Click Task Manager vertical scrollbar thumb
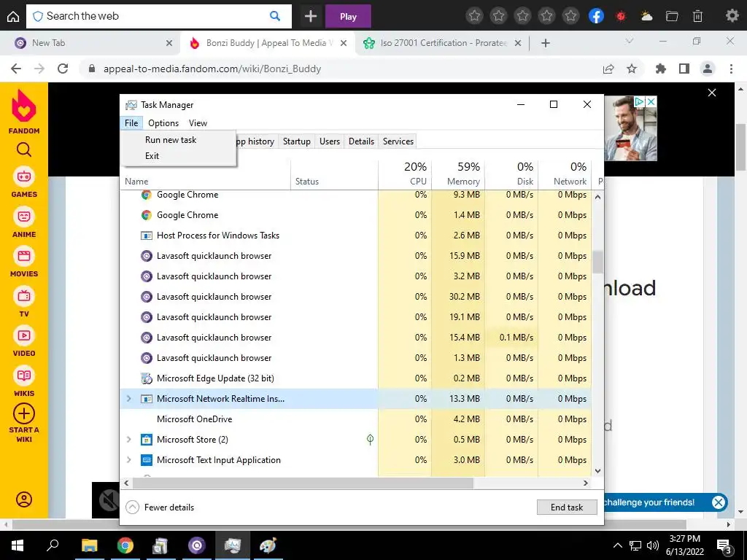 coord(598,262)
